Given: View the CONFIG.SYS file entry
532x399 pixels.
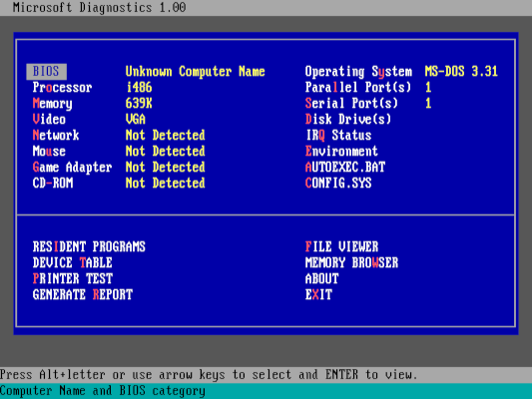Looking at the screenshot, I should [338, 184].
